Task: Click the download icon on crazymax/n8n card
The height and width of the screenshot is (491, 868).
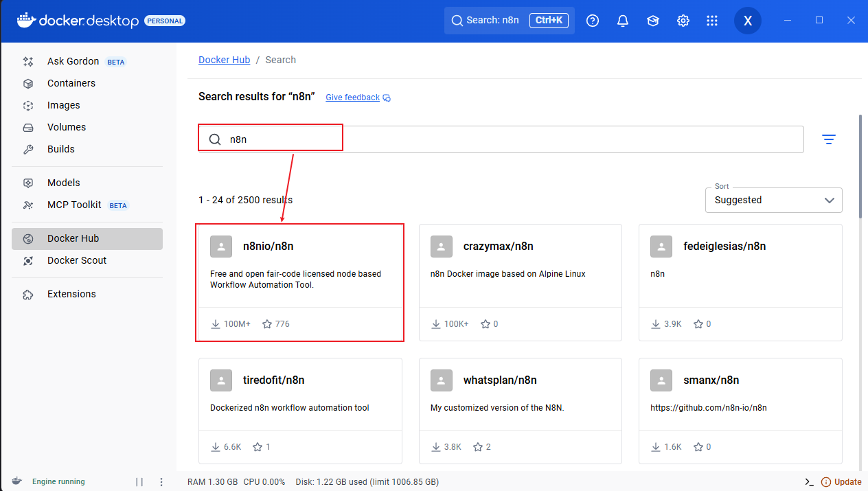Action: [435, 323]
